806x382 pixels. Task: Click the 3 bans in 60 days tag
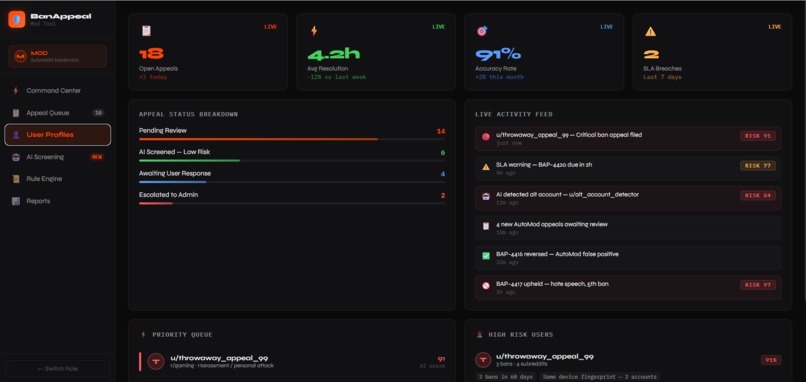[x=505, y=377]
